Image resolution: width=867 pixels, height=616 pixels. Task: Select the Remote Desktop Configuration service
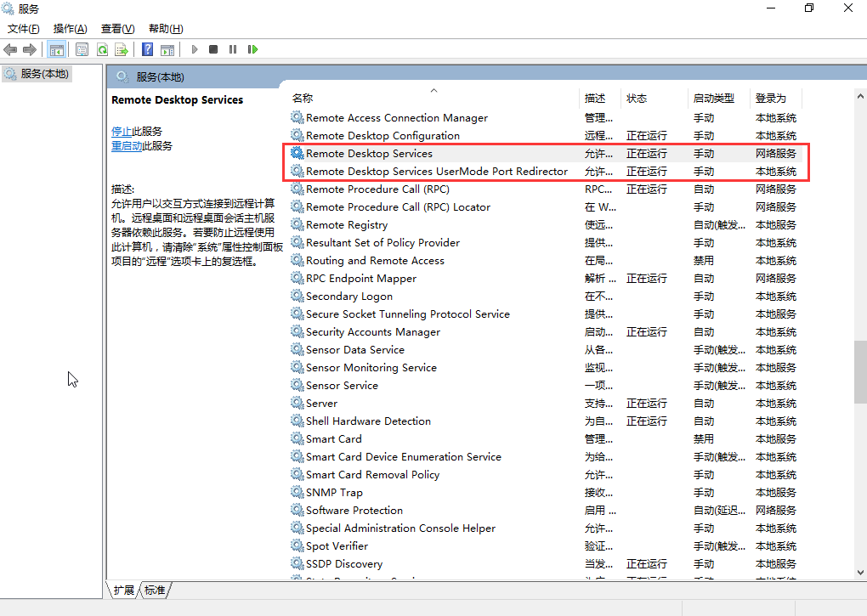point(545,135)
